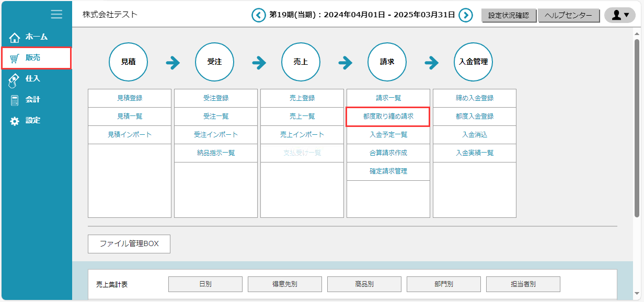Go to next fiscal period arrow
This screenshot has height=302, width=644.
[x=466, y=15]
